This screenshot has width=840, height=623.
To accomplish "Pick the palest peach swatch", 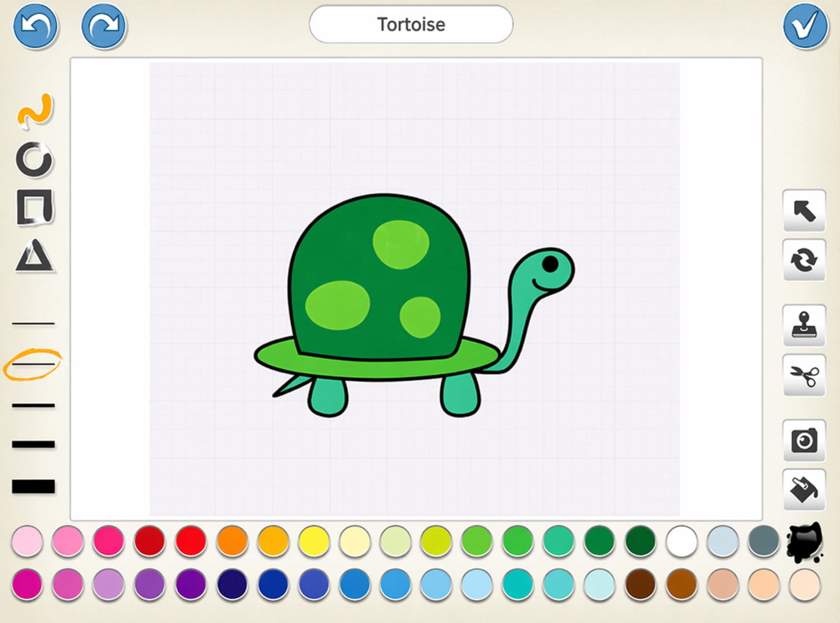I will [x=804, y=584].
